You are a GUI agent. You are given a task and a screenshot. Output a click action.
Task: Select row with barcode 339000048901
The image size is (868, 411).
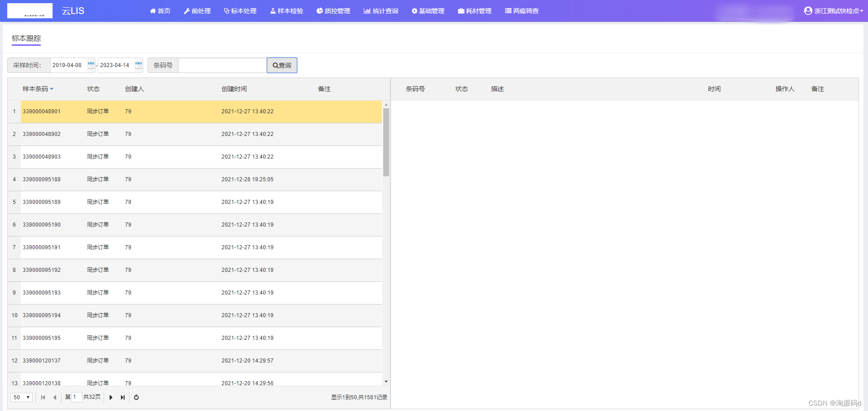point(195,111)
